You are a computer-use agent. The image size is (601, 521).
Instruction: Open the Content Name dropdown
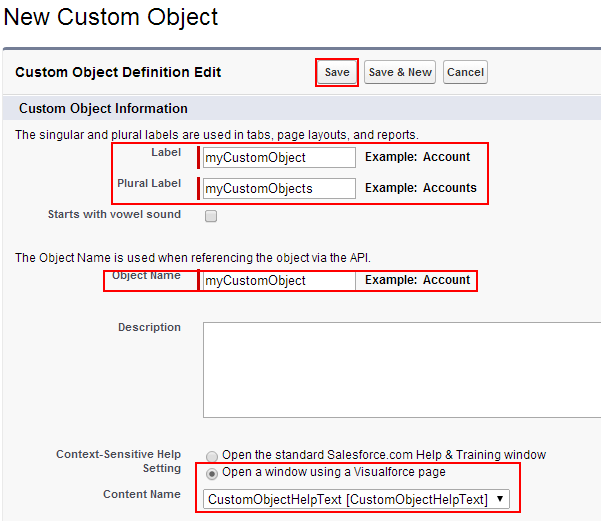click(356, 499)
